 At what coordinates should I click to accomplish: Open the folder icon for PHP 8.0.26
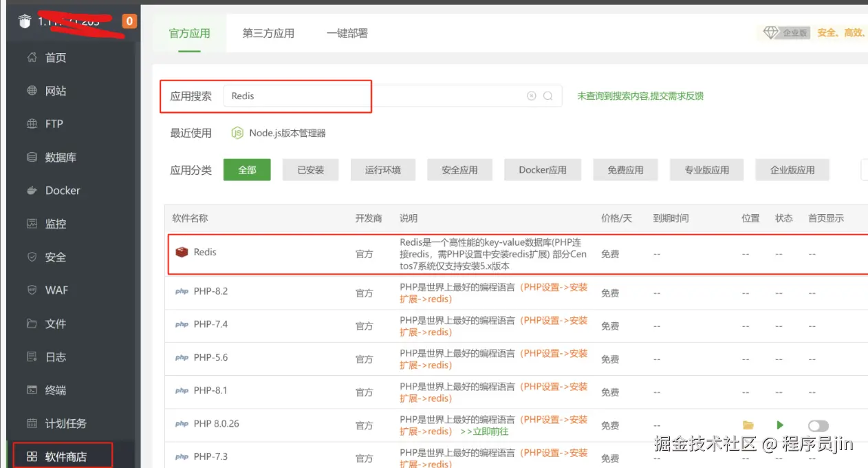click(748, 425)
